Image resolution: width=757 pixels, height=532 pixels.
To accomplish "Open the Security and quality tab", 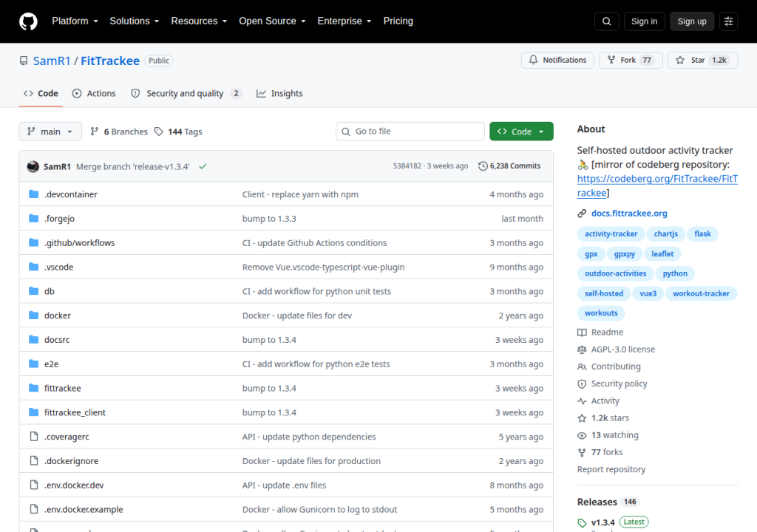I will click(186, 93).
